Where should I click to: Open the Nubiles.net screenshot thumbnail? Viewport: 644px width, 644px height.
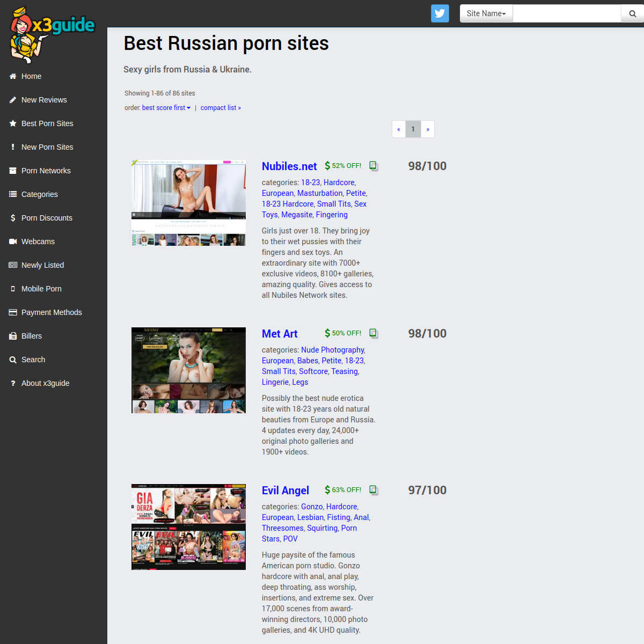[x=188, y=203]
